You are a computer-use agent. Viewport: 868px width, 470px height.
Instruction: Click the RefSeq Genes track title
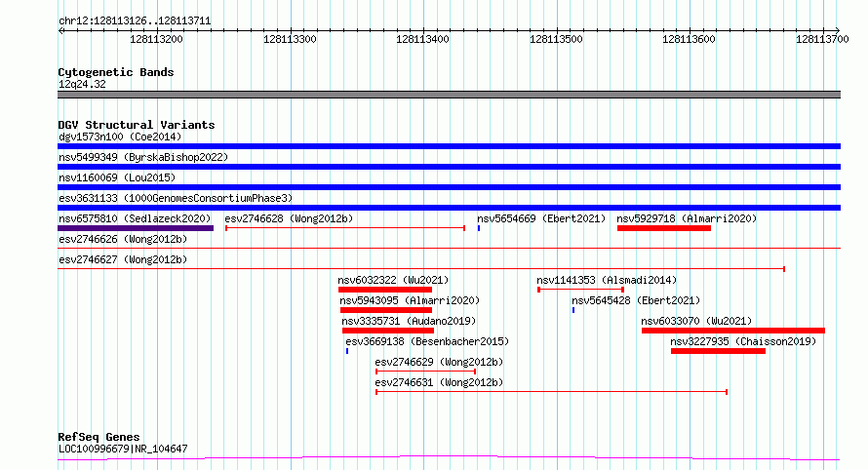[99, 437]
